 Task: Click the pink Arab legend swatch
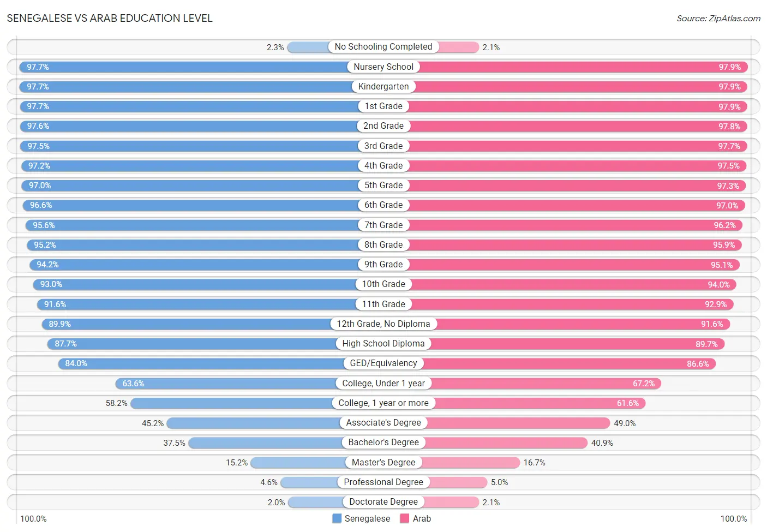405,518
